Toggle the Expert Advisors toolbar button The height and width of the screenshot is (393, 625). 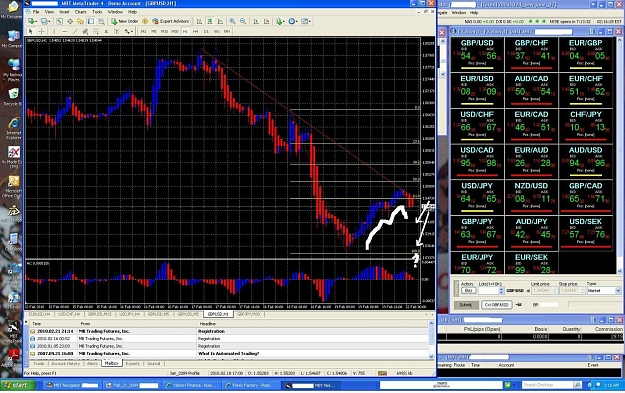[x=171, y=21]
